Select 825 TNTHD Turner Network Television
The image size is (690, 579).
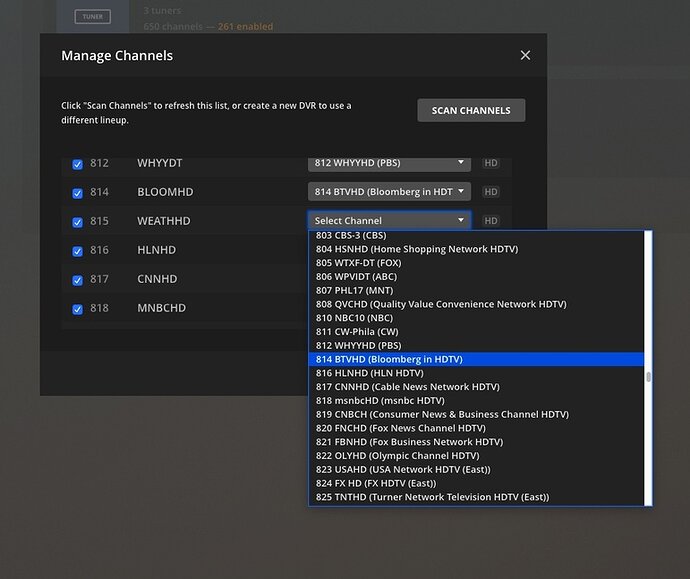pyautogui.click(x=432, y=497)
